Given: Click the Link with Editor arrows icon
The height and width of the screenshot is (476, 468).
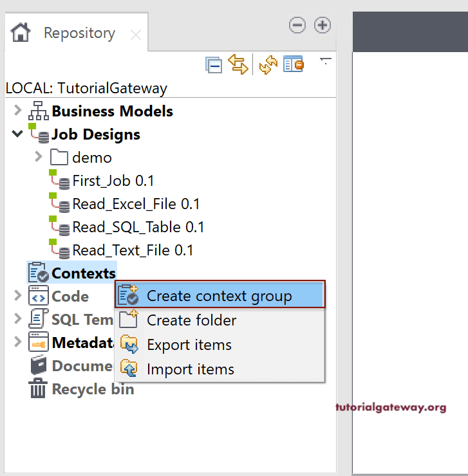Looking at the screenshot, I should [238, 64].
